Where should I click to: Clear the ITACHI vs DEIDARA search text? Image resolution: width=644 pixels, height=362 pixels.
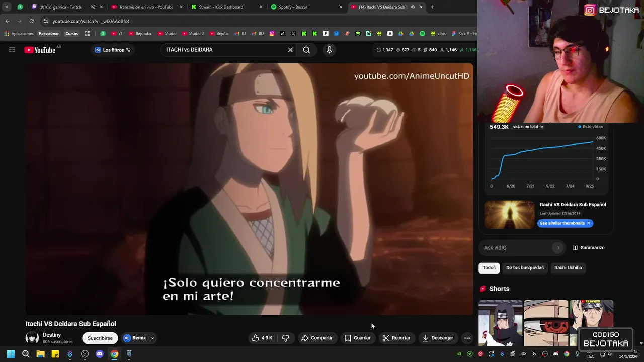click(x=290, y=50)
